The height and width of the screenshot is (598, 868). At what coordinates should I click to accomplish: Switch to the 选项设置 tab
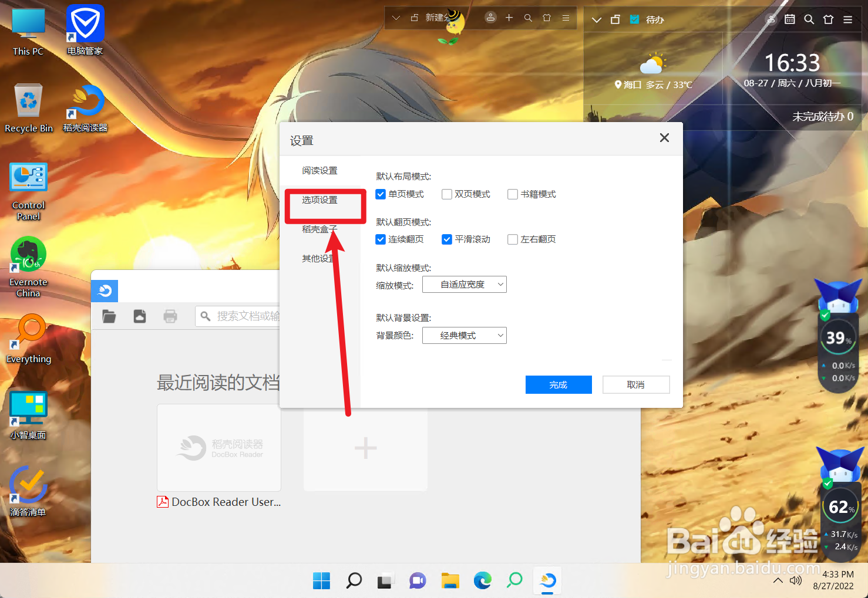(x=319, y=200)
